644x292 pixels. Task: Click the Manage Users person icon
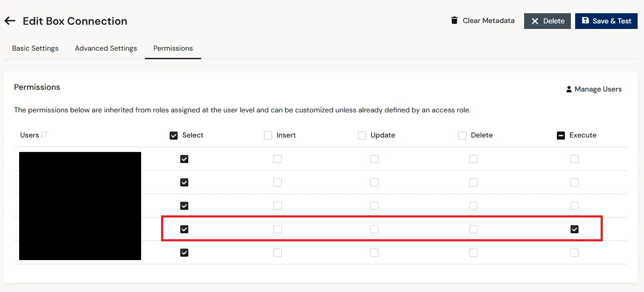click(x=569, y=89)
